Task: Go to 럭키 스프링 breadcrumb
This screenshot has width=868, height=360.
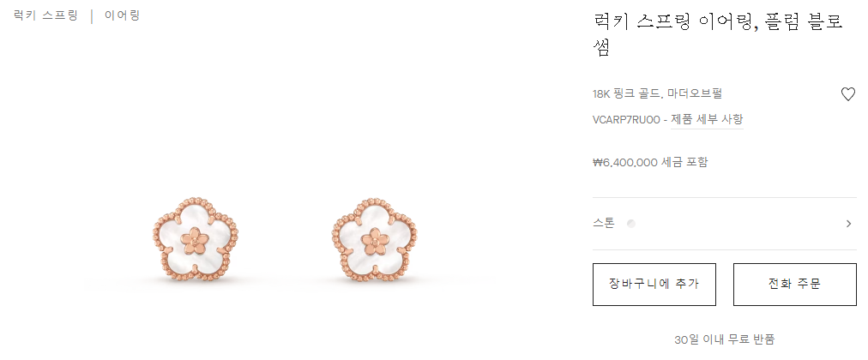Action: 45,15
